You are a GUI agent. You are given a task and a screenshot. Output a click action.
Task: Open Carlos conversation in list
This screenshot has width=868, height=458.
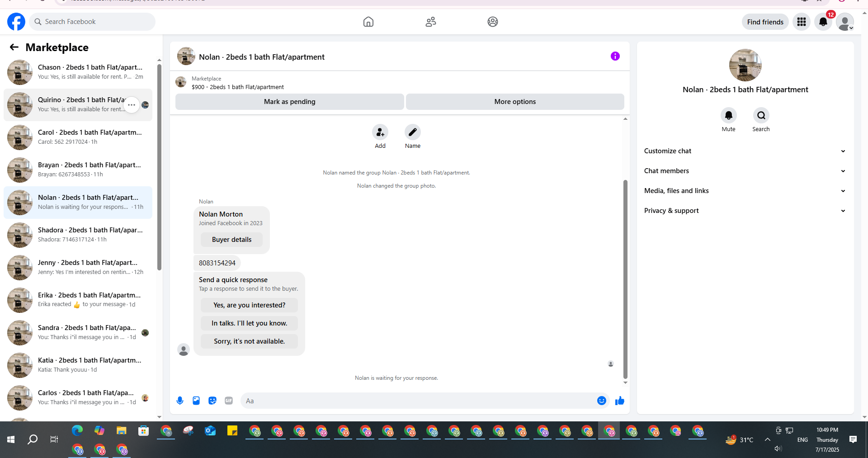78,398
